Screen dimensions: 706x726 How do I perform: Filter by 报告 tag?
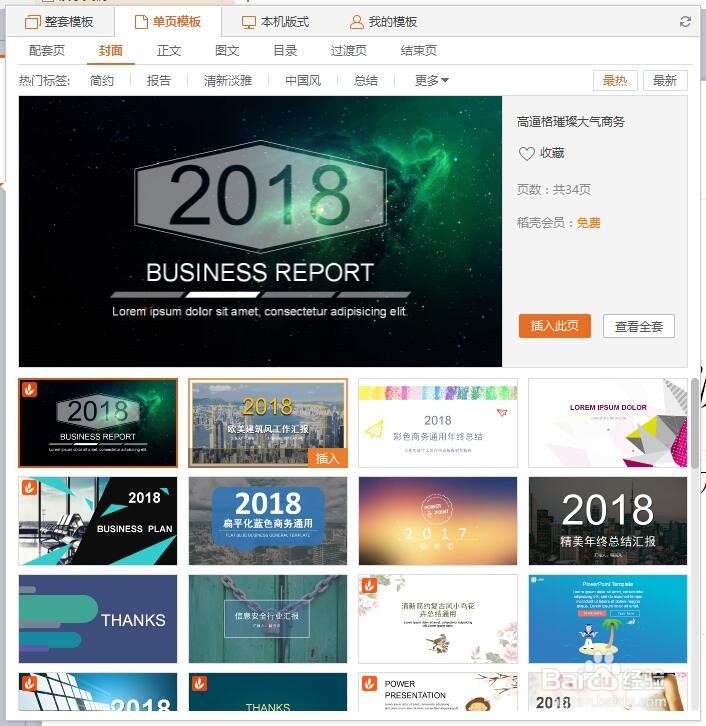coord(159,81)
